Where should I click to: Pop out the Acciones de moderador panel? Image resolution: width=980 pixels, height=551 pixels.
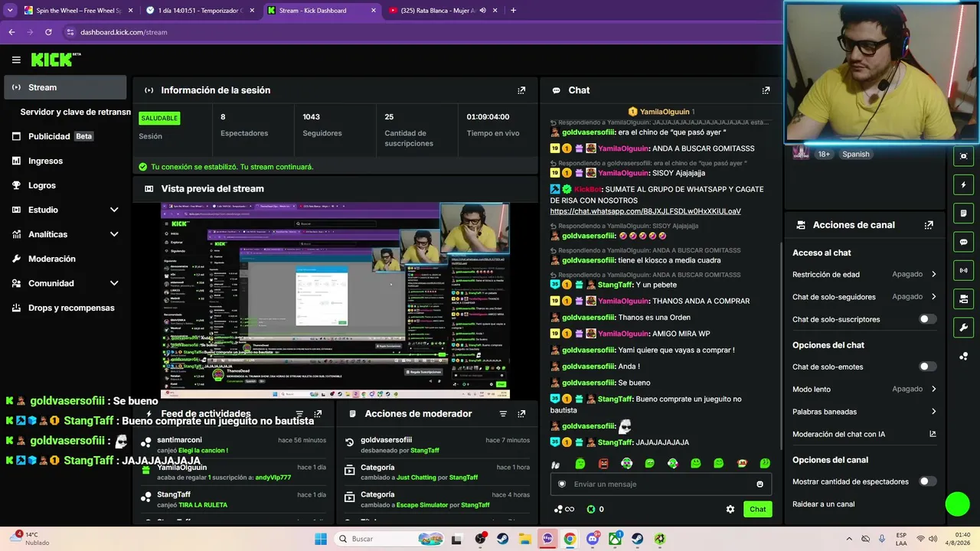[521, 414]
